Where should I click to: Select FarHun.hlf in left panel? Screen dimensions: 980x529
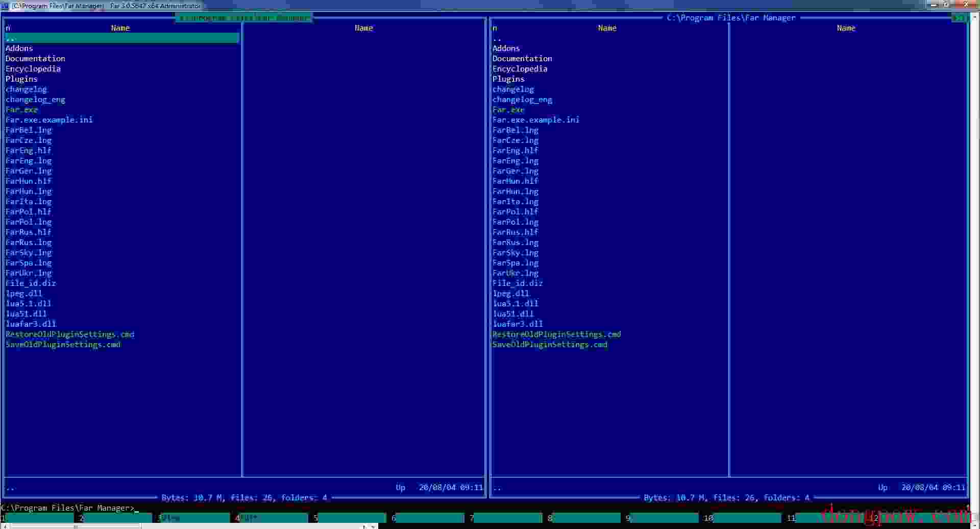pyautogui.click(x=29, y=181)
